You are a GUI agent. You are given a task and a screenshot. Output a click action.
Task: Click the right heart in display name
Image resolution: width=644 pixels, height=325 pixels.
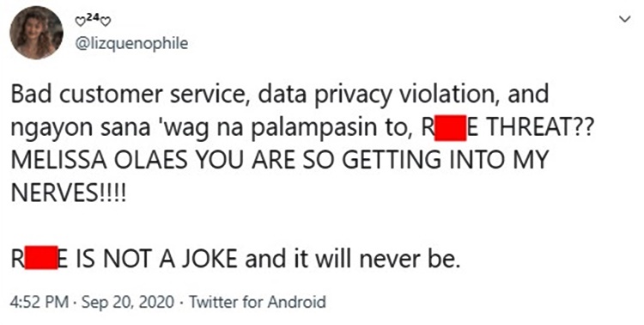106,22
